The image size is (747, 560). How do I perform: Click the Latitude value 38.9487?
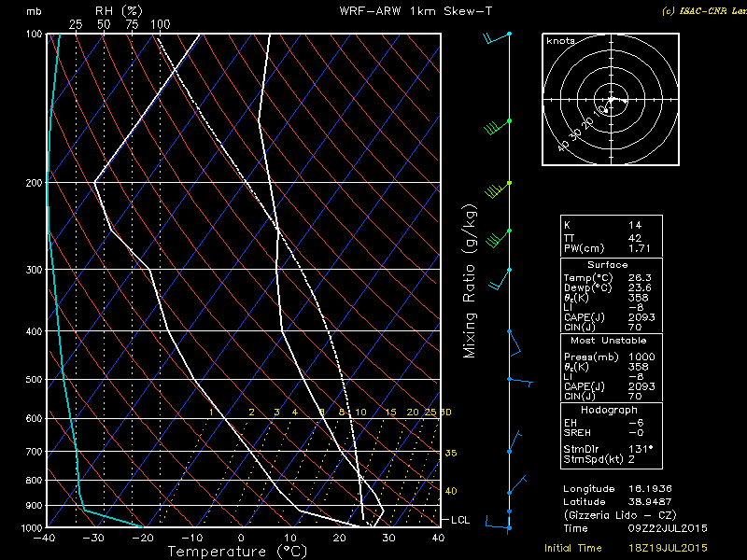650,502
